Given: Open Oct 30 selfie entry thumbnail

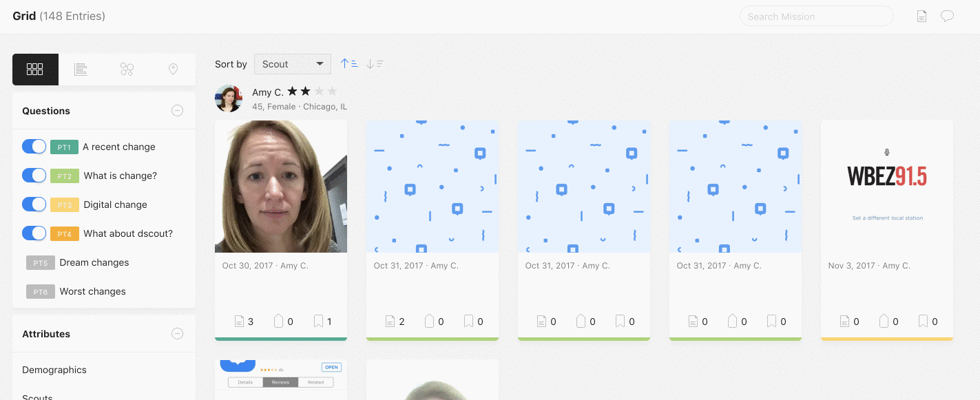Looking at the screenshot, I should point(281,187).
